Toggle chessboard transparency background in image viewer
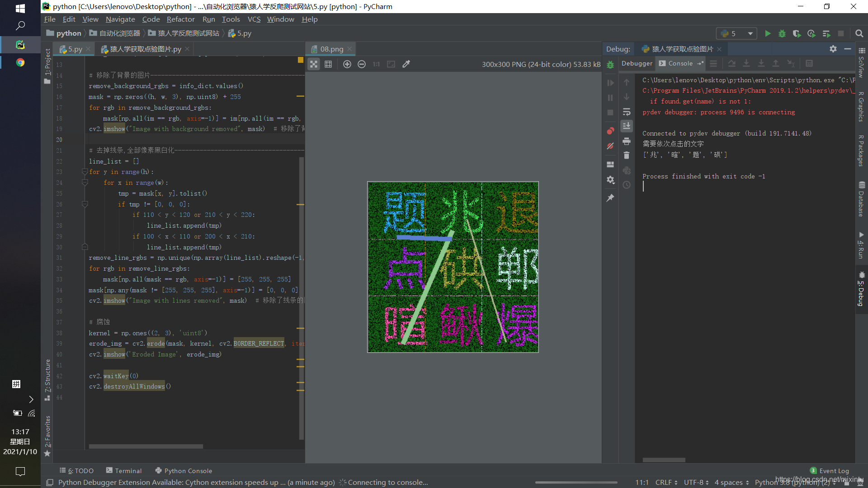The height and width of the screenshot is (488, 868). 314,64
